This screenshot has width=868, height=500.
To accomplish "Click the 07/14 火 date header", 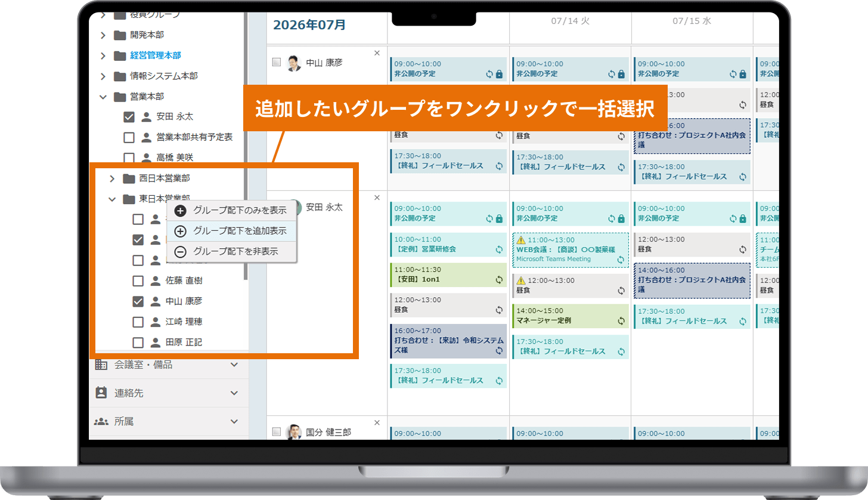I will (x=570, y=21).
